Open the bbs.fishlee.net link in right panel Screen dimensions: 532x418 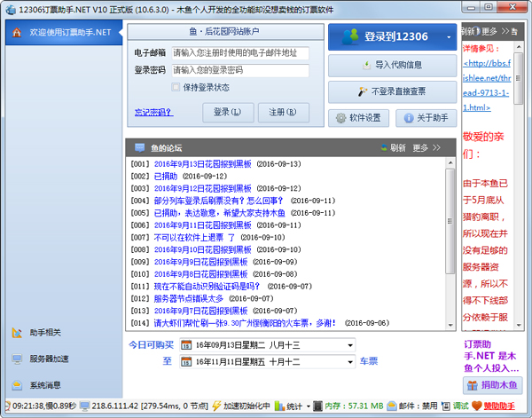coord(487,85)
